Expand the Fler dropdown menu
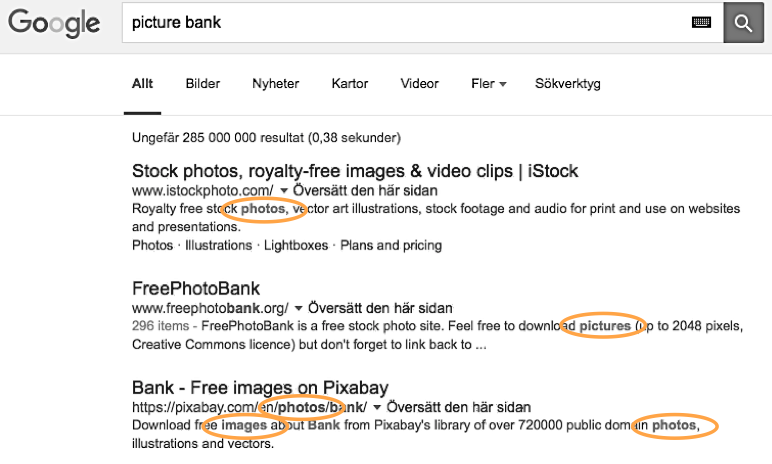 488,84
